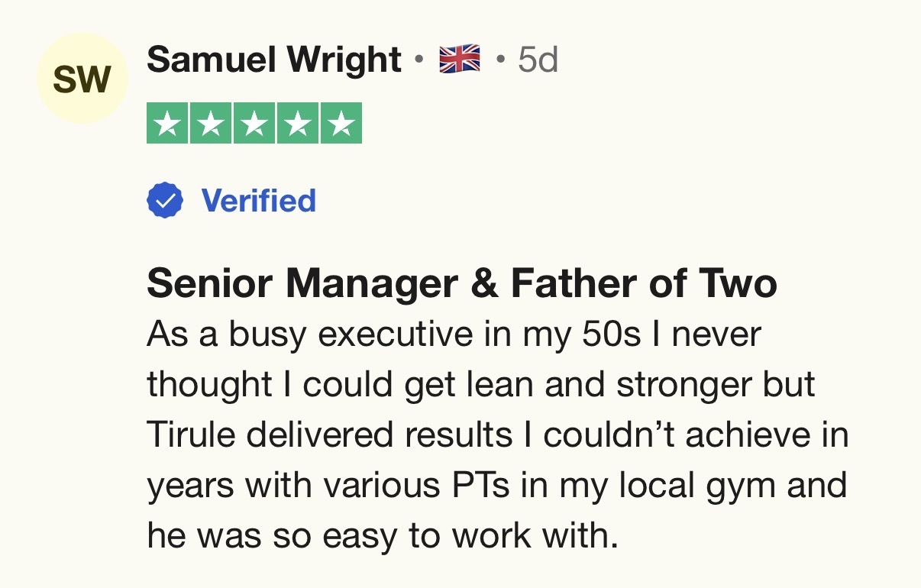Open the review titled Senior Manager & Father of Two

point(461,284)
